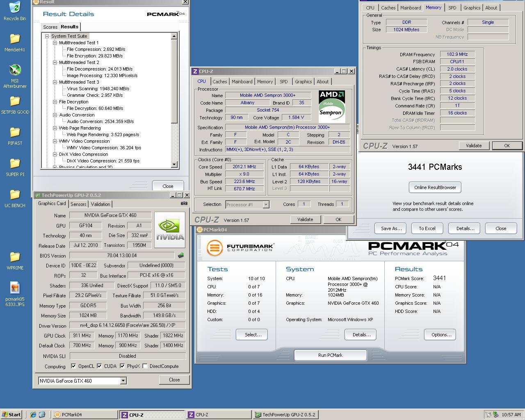Click Online ResultBrowser button
525x420 pixels.
(x=435, y=187)
